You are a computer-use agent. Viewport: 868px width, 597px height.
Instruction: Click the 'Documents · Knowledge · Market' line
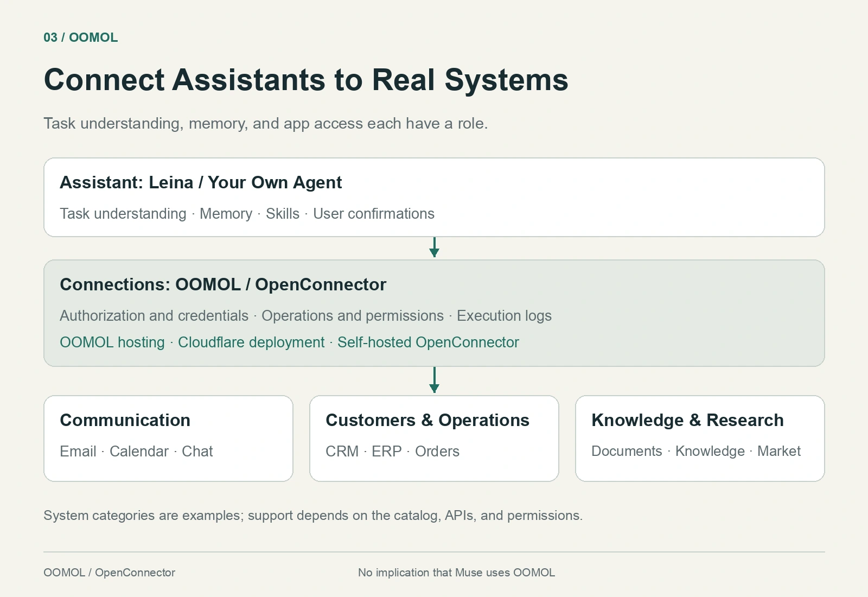pyautogui.click(x=696, y=452)
